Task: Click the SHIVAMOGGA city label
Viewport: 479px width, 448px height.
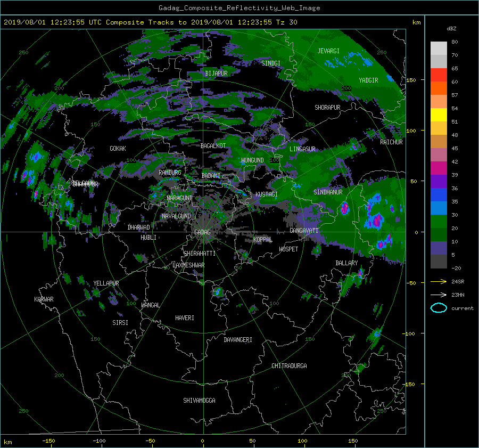Action: pos(199,401)
